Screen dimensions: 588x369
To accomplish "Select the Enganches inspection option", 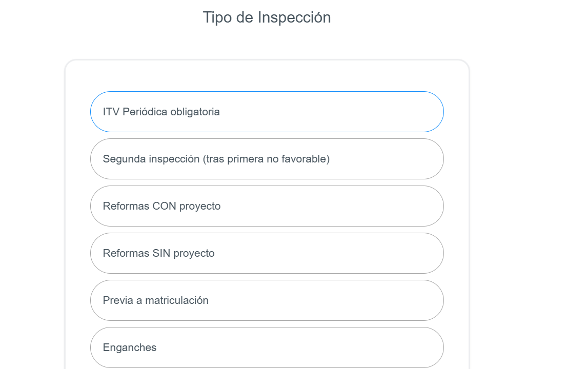I will tap(267, 347).
